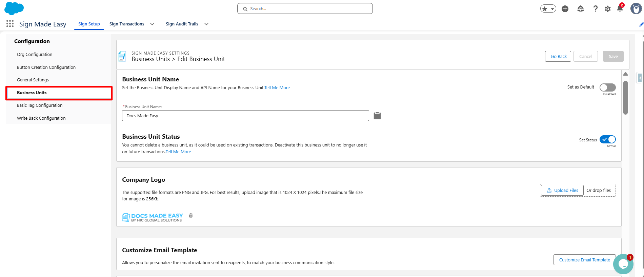Switch to the Sign Setup tab
Viewport: 644px width, 277px height.
(89, 24)
